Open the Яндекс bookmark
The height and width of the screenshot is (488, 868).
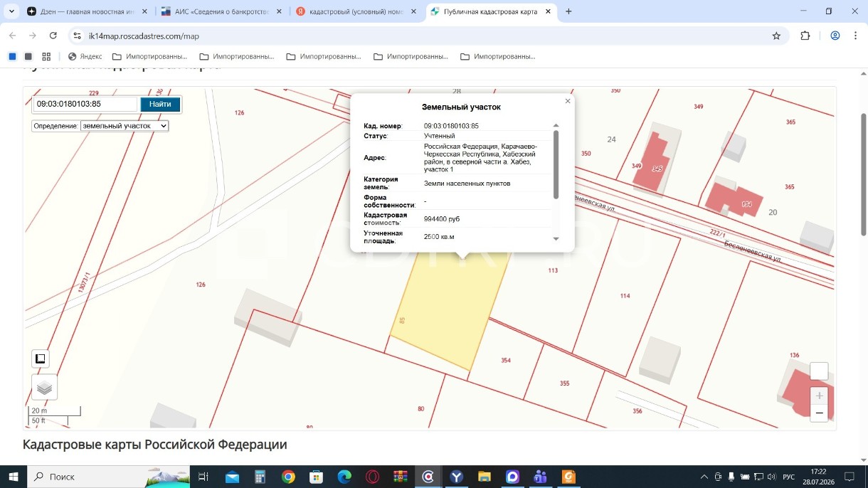85,56
